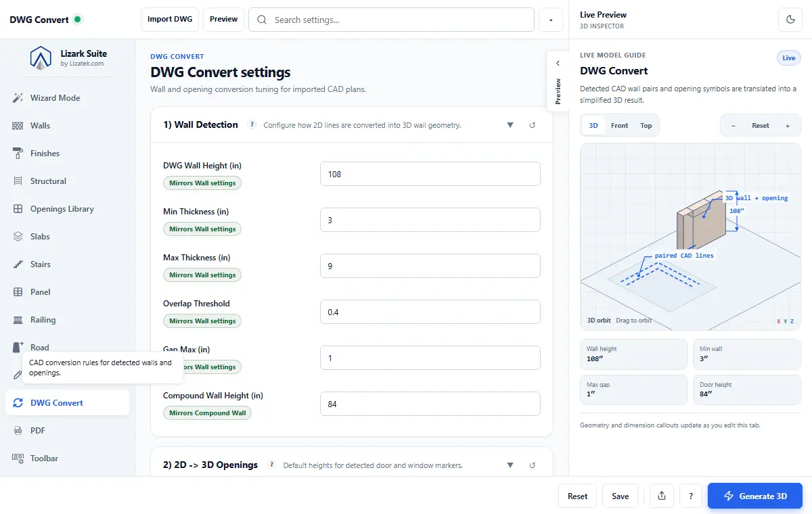
Task: Switch preview to Front view tab
Action: pos(619,126)
